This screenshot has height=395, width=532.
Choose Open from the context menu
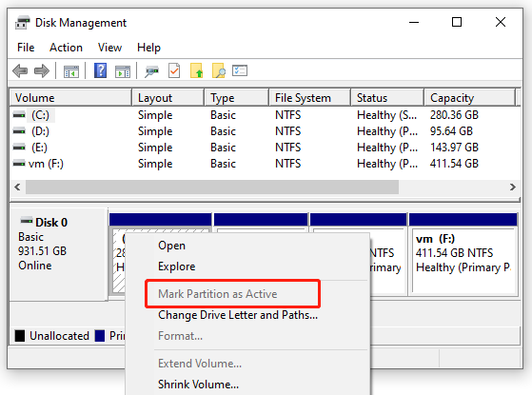[171, 246]
